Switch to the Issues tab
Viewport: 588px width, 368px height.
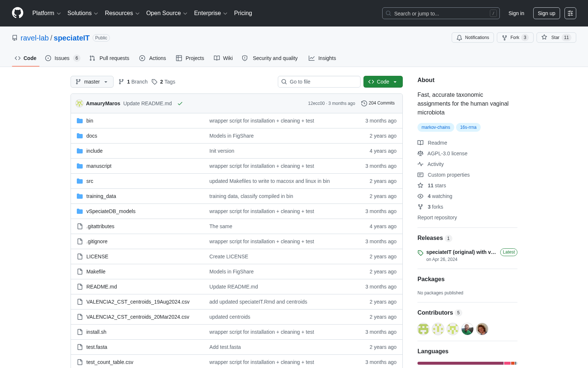point(62,58)
